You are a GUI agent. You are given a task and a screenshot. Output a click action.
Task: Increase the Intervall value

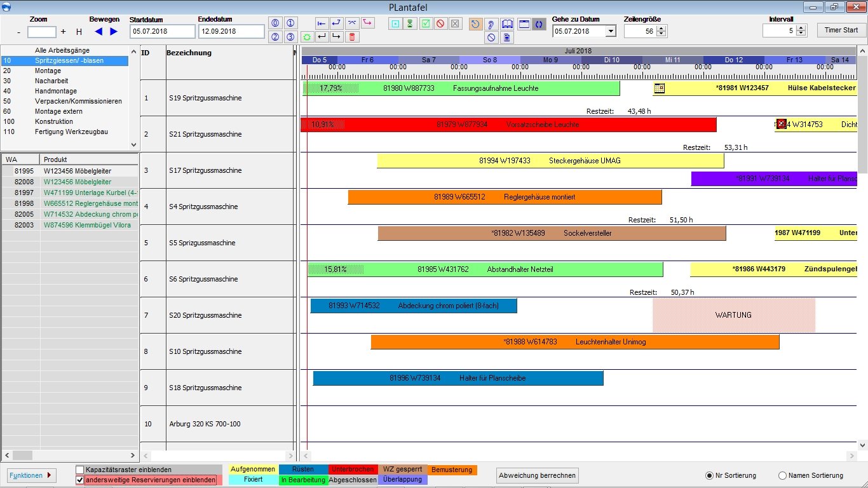801,27
